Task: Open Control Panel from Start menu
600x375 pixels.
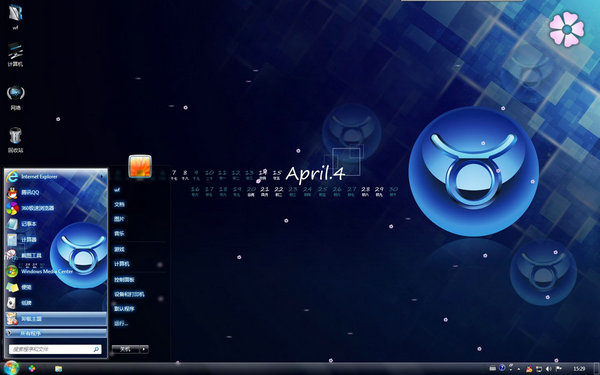Action: tap(124, 280)
